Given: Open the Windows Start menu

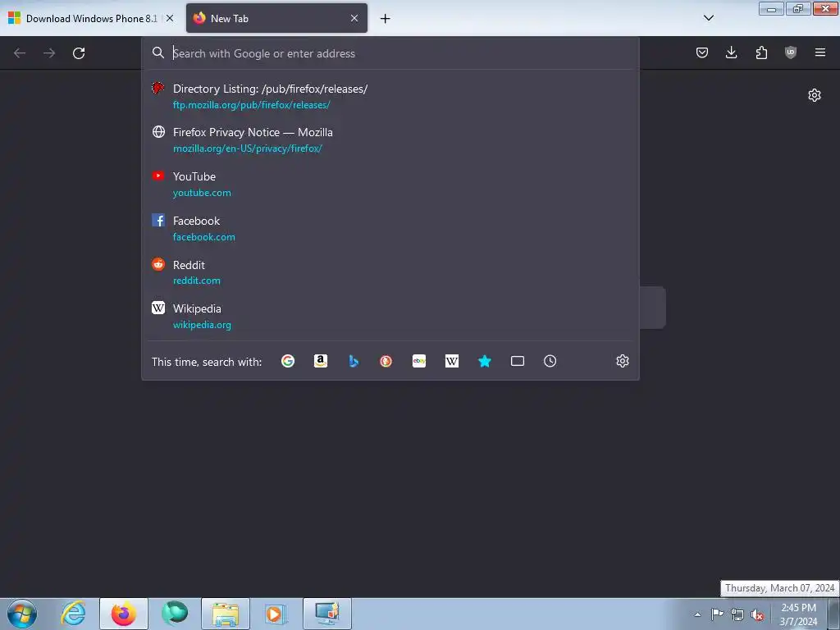Looking at the screenshot, I should (22, 614).
